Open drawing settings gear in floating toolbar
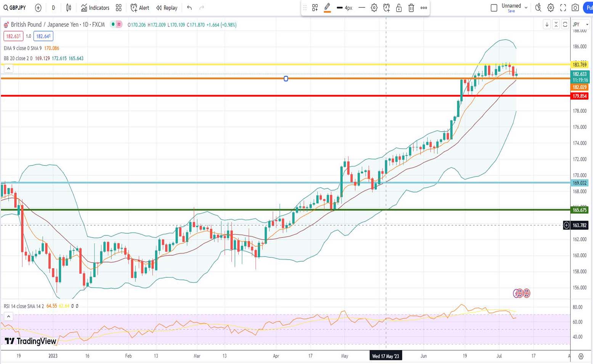The height and width of the screenshot is (364, 593). coord(374,8)
